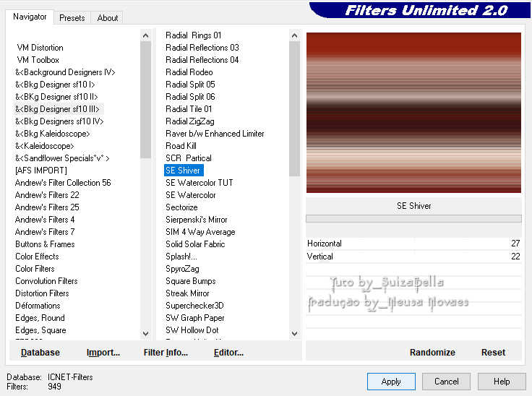This screenshot has width=532, height=396.
Task: Select Radial Reflections 04 filter
Action: coord(202,60)
